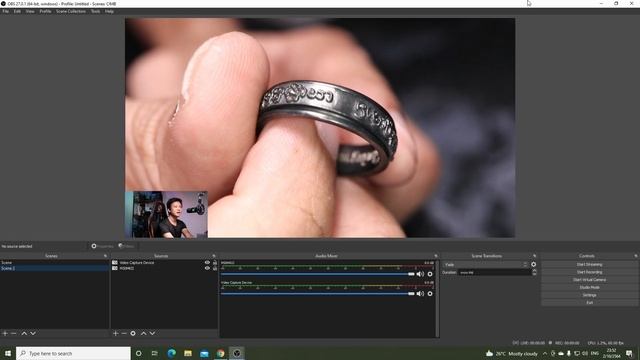The image size is (640, 360).
Task: Click the taskbar search box
Action: (x=73, y=353)
